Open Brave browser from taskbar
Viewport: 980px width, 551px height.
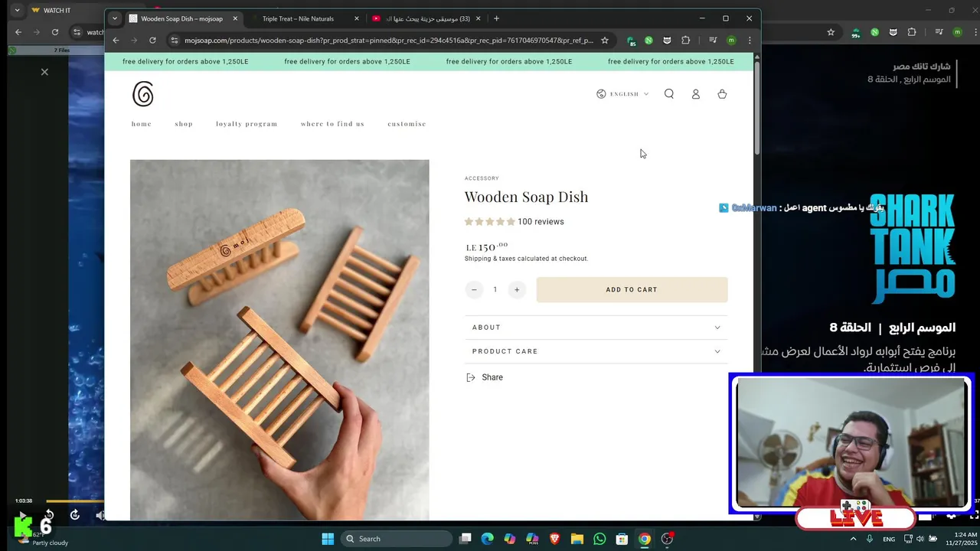coord(555,539)
